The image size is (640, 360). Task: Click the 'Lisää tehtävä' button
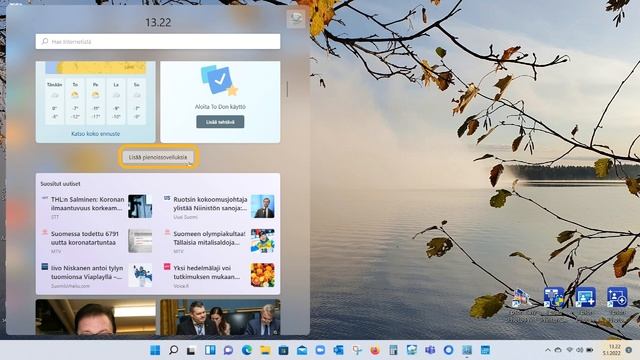(220, 122)
